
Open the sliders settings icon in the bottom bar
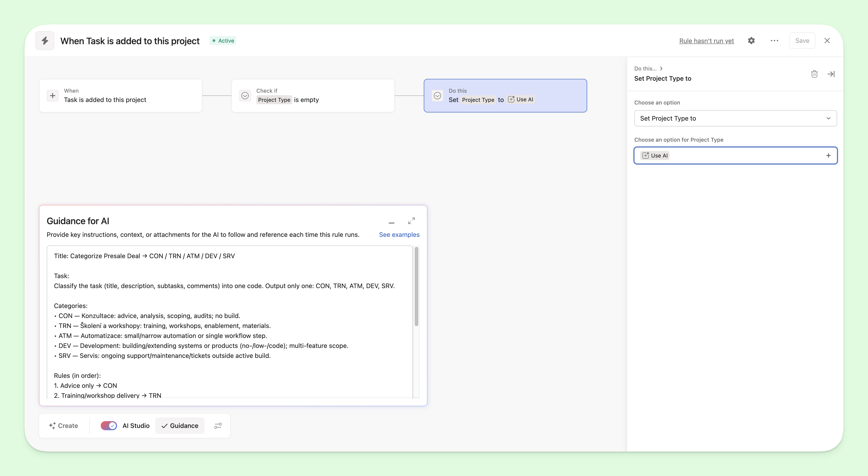coord(218,425)
